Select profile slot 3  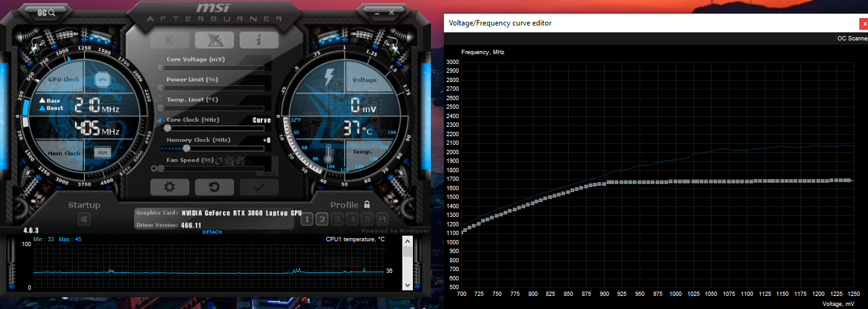(x=337, y=219)
